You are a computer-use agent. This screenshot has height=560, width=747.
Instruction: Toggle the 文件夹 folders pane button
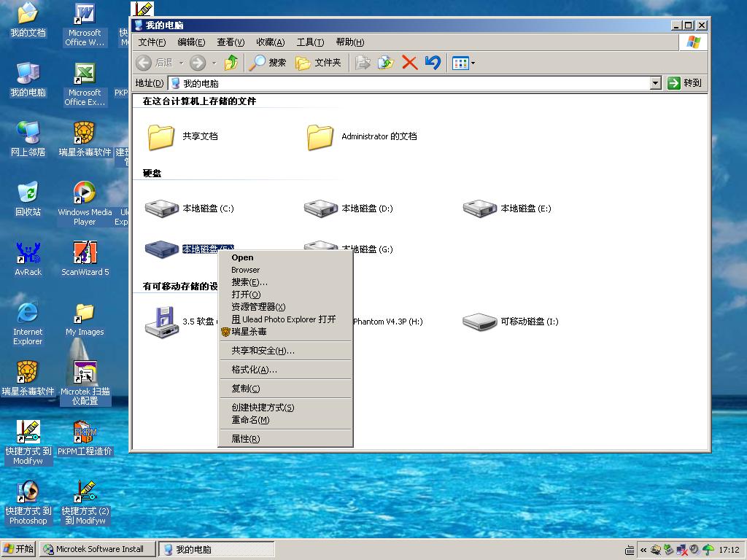(318, 63)
